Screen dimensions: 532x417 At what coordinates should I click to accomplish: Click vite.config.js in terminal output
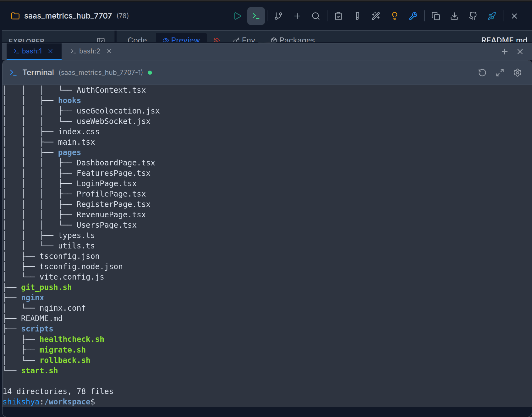(x=72, y=277)
